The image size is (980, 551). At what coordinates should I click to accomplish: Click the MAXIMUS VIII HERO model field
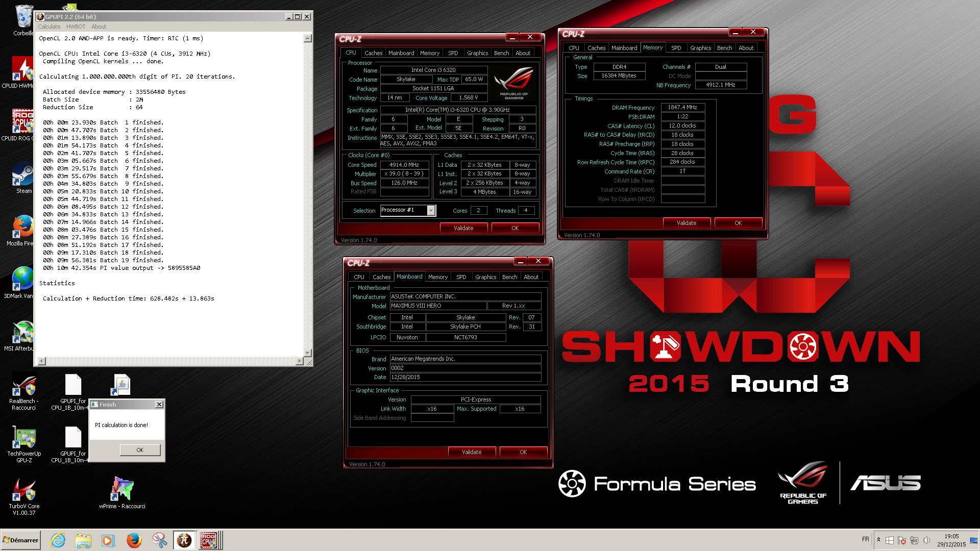pyautogui.click(x=437, y=306)
